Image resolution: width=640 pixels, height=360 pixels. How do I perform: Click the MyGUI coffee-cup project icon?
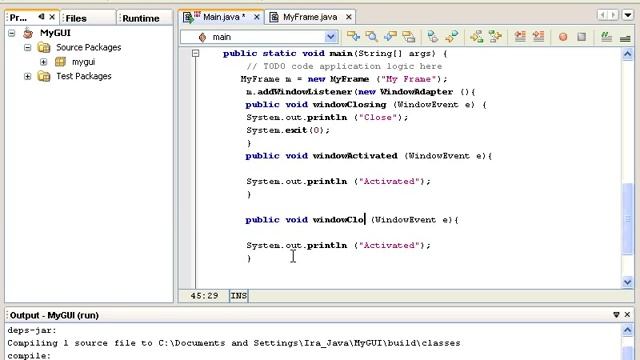tap(28, 33)
